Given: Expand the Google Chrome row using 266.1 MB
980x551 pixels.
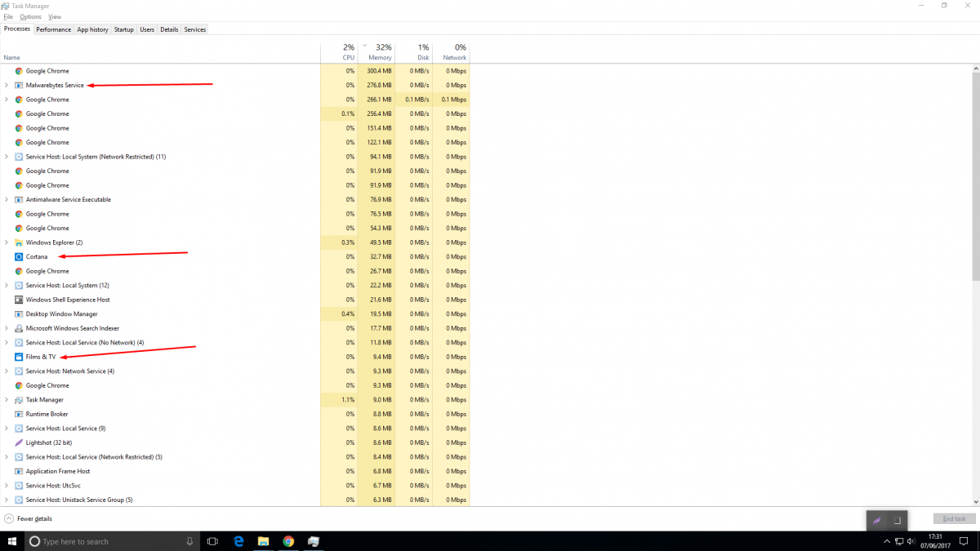Looking at the screenshot, I should (x=7, y=100).
